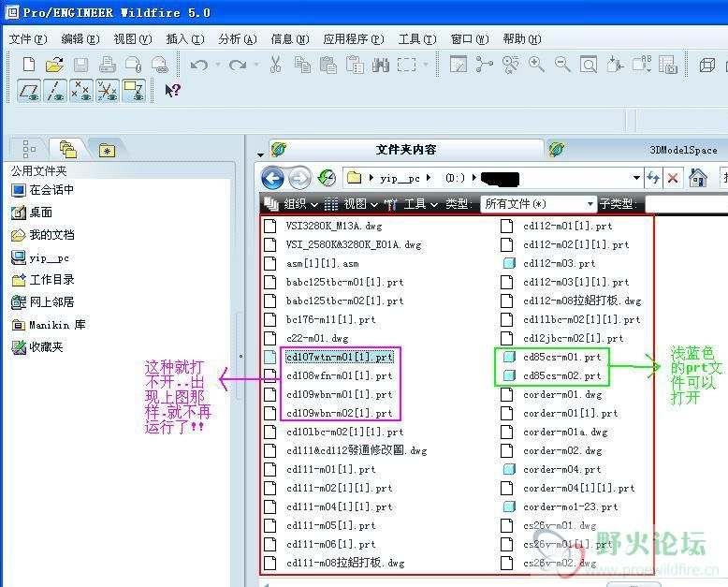Open the 插入(I) menu
The width and height of the screenshot is (728, 587).
(x=185, y=39)
